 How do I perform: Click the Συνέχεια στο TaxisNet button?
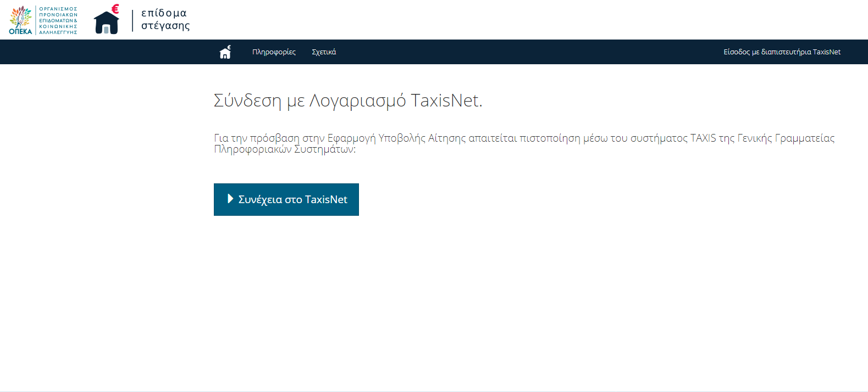286,199
